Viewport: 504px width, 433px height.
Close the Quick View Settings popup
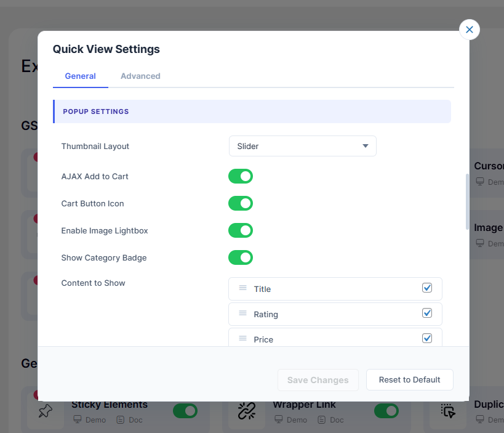[470, 30]
